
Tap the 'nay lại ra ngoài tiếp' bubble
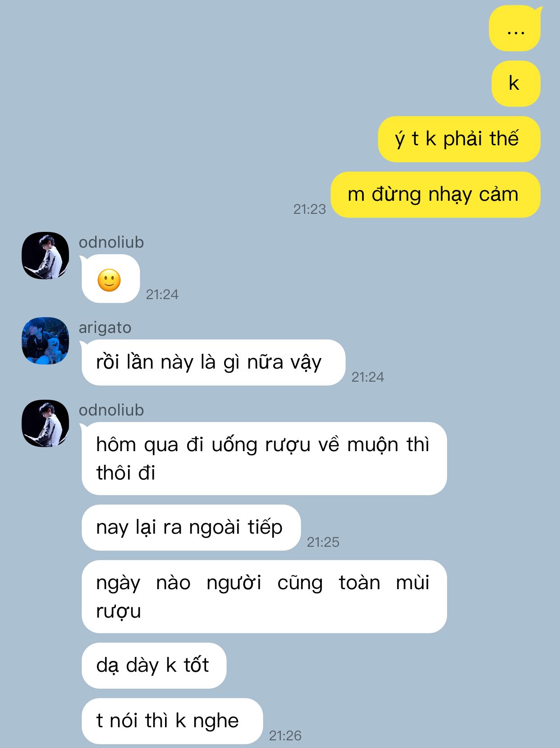(x=191, y=528)
